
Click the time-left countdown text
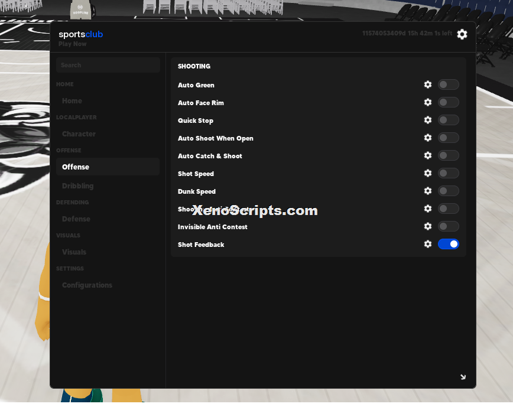[407, 33]
